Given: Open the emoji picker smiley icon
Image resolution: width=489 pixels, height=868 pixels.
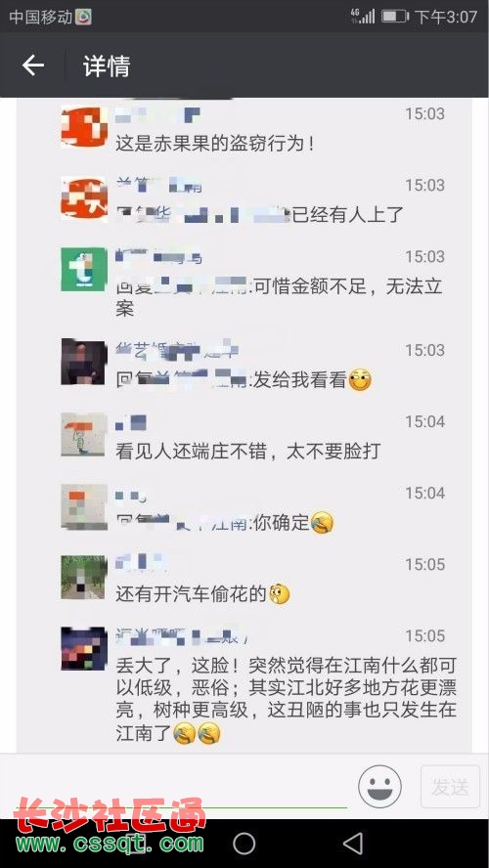Looking at the screenshot, I should 379,786.
